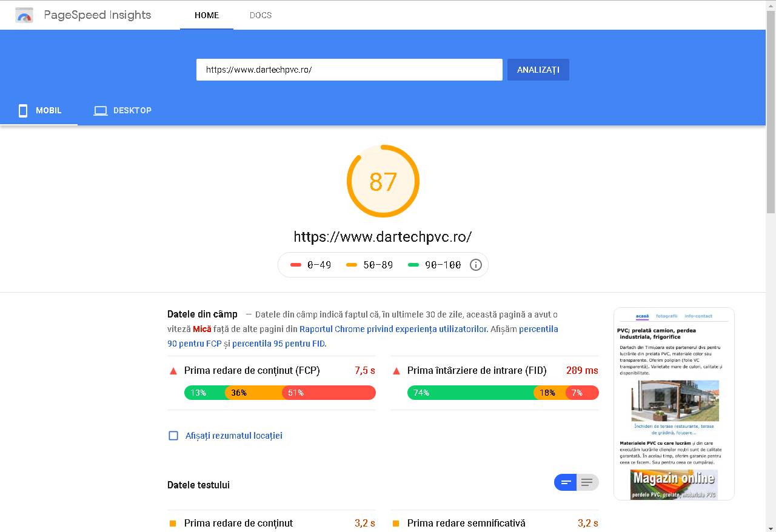Screen dimensions: 776x532
Task: Click the Afișați rezumatul locației link text
Action: click(234, 436)
